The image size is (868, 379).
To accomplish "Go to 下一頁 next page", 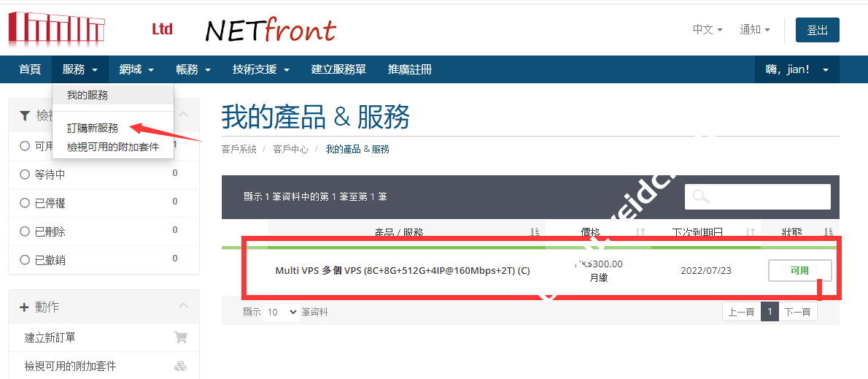I will (x=798, y=312).
